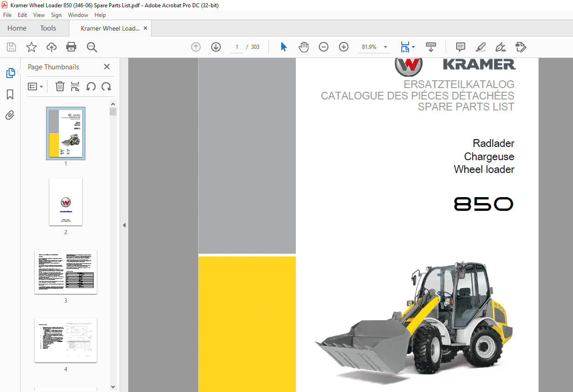The width and height of the screenshot is (573, 392).
Task: Select page 2 thumbnail
Action: tap(66, 202)
